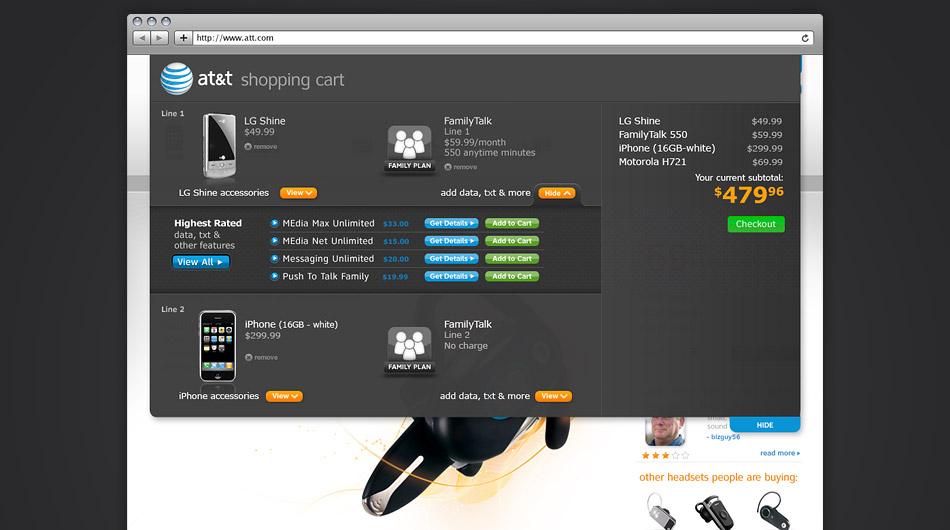Add MEdia Net Unlimited to cart
Viewport: 950px width, 530px height.
point(512,240)
